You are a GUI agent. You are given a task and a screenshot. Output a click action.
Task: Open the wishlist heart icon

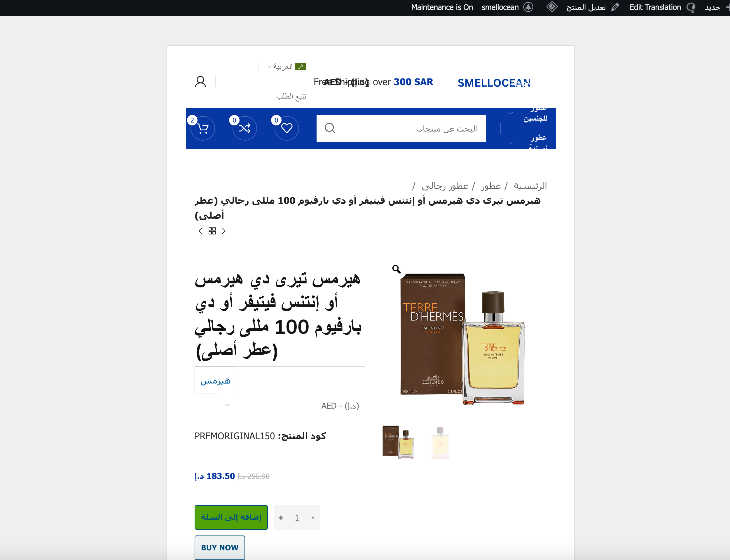point(287,128)
